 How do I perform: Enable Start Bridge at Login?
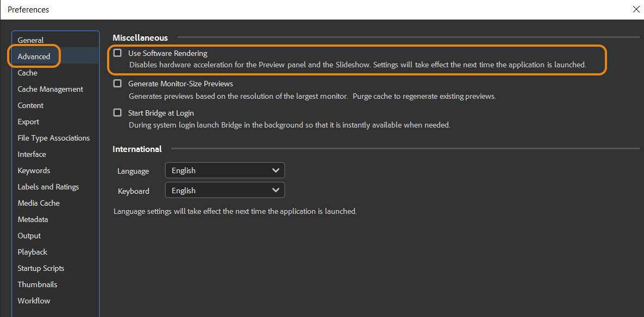point(117,112)
